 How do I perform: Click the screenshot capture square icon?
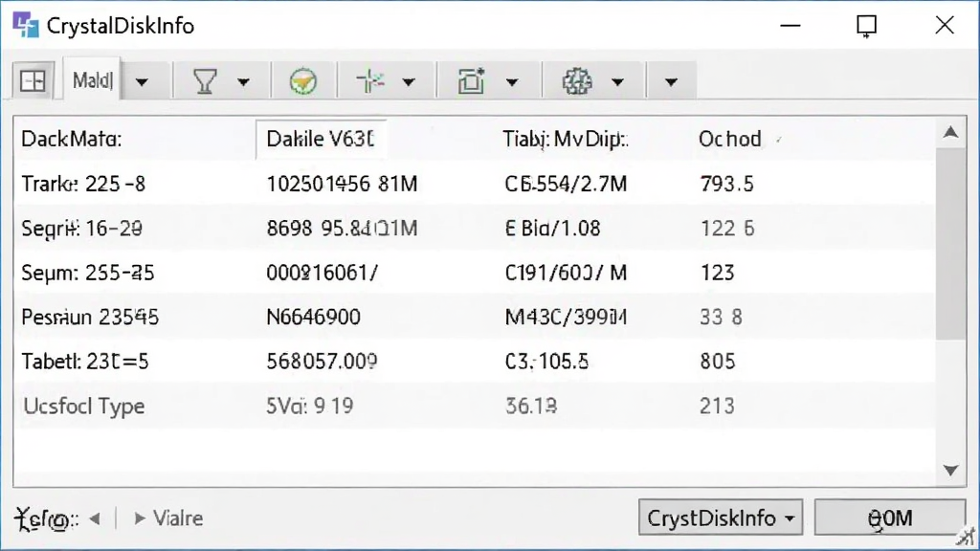point(471,80)
